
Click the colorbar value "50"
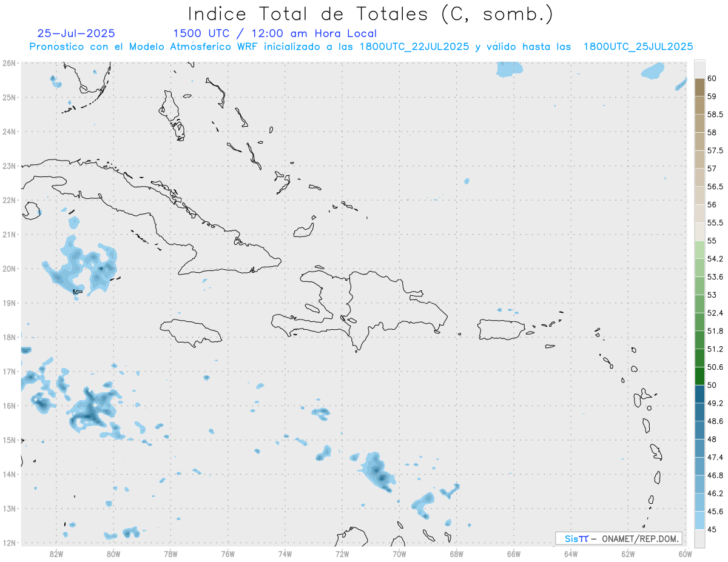point(712,385)
